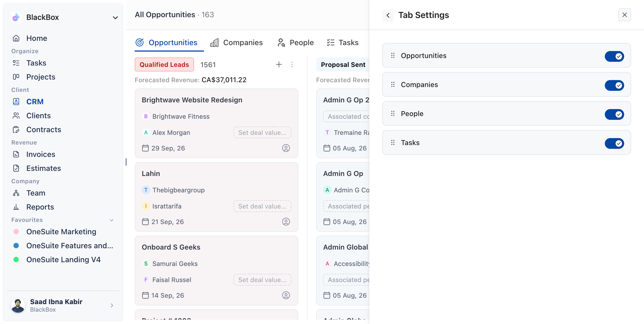Open Qualified Leads column options menu

[292, 64]
